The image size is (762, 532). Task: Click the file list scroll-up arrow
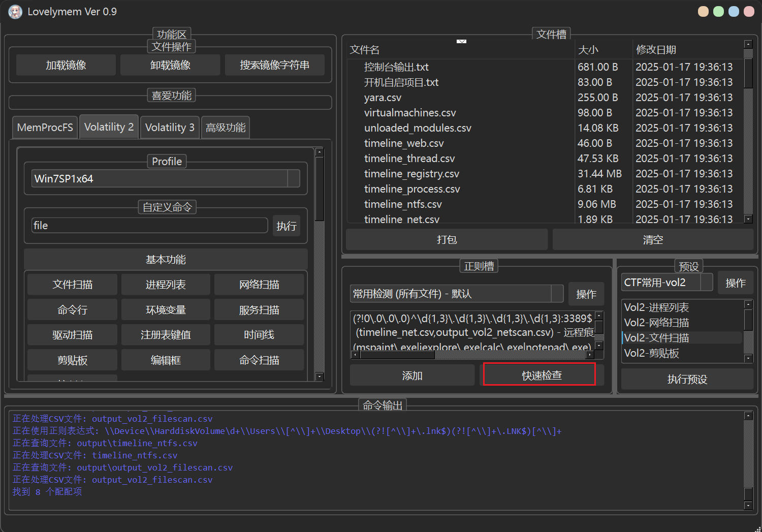point(748,44)
